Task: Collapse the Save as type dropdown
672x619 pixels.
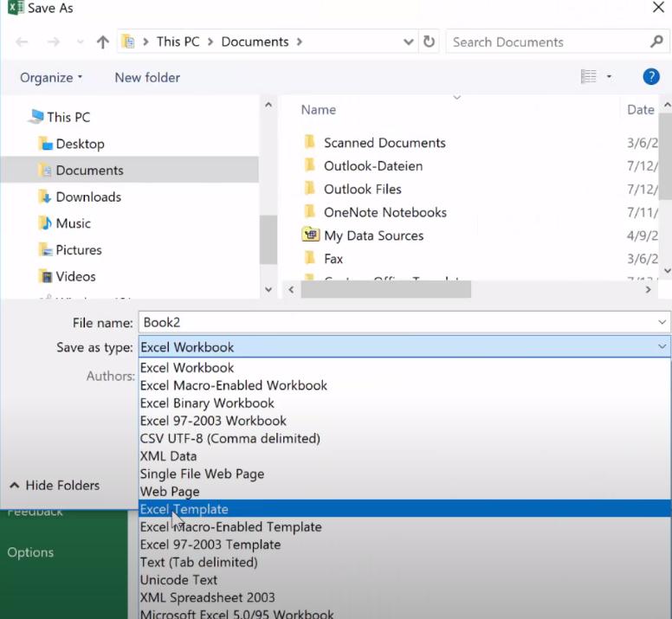Action: coord(662,346)
